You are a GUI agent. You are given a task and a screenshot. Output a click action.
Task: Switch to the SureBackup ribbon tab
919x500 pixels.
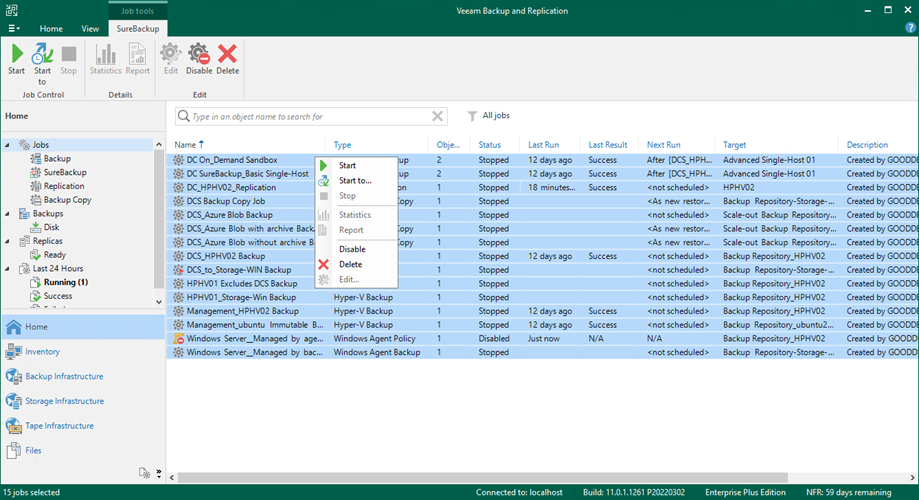(x=138, y=29)
